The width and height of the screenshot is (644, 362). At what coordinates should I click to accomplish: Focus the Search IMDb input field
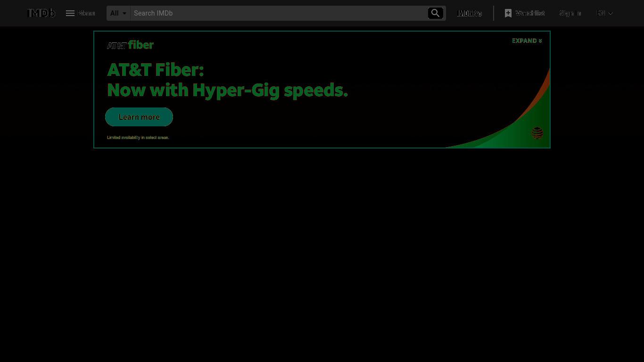pyautogui.click(x=279, y=13)
